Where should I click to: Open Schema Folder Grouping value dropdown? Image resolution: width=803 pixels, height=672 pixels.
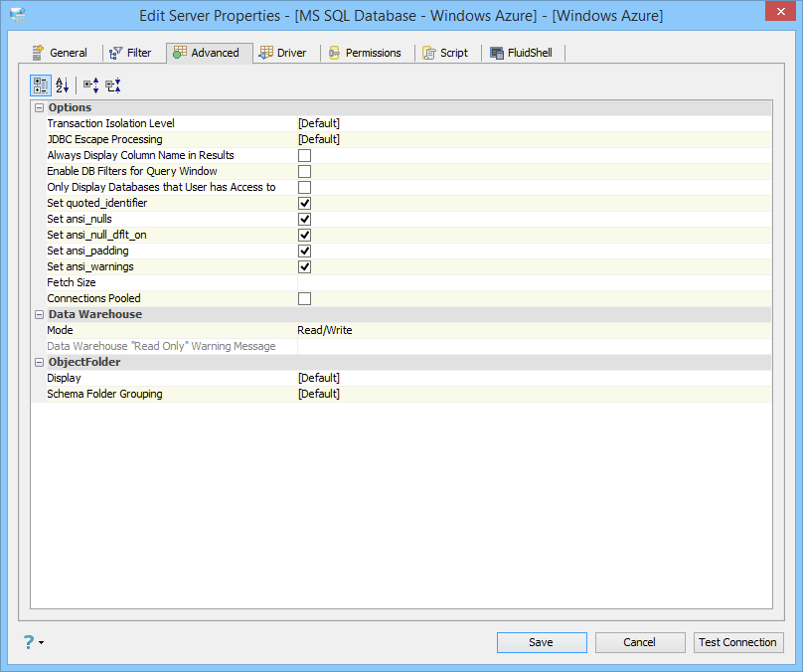click(x=534, y=394)
